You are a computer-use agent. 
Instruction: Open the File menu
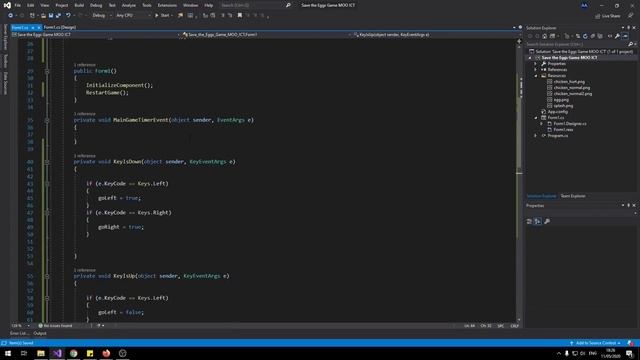[x=18, y=5]
